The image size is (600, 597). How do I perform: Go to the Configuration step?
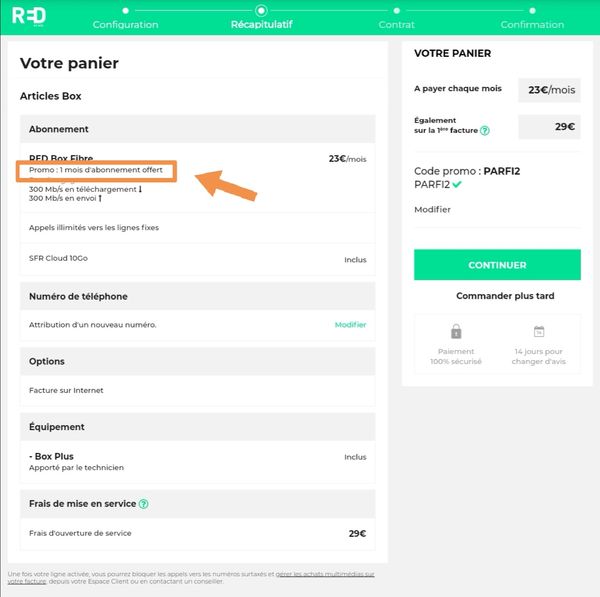coord(125,24)
